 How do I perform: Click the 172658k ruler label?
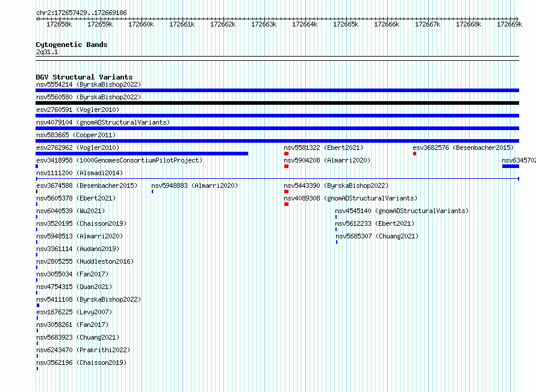[59, 24]
